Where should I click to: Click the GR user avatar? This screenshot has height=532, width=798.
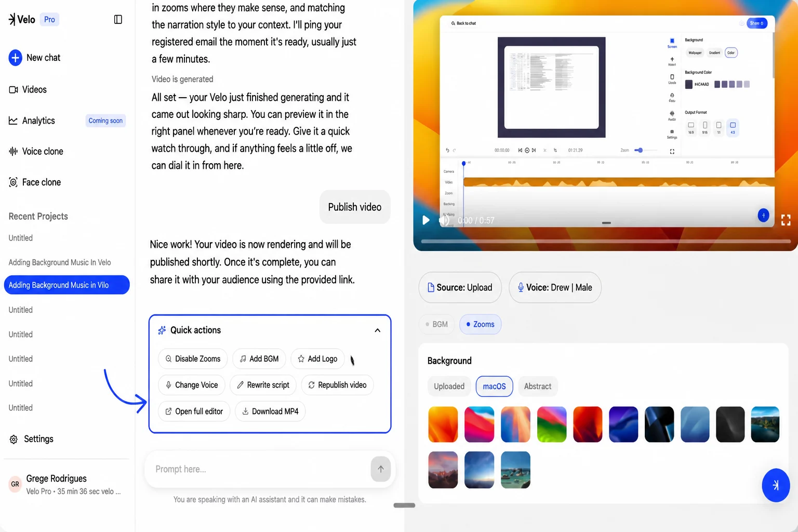[x=15, y=484]
